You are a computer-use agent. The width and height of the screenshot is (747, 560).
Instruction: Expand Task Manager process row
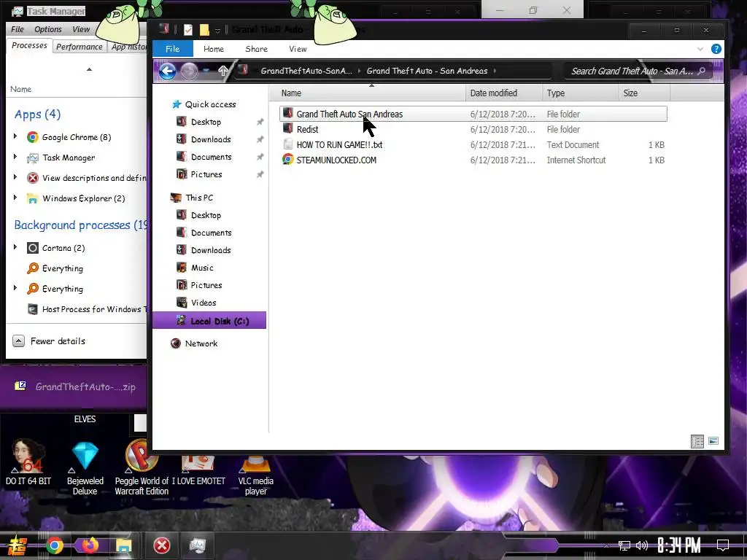pyautogui.click(x=15, y=157)
